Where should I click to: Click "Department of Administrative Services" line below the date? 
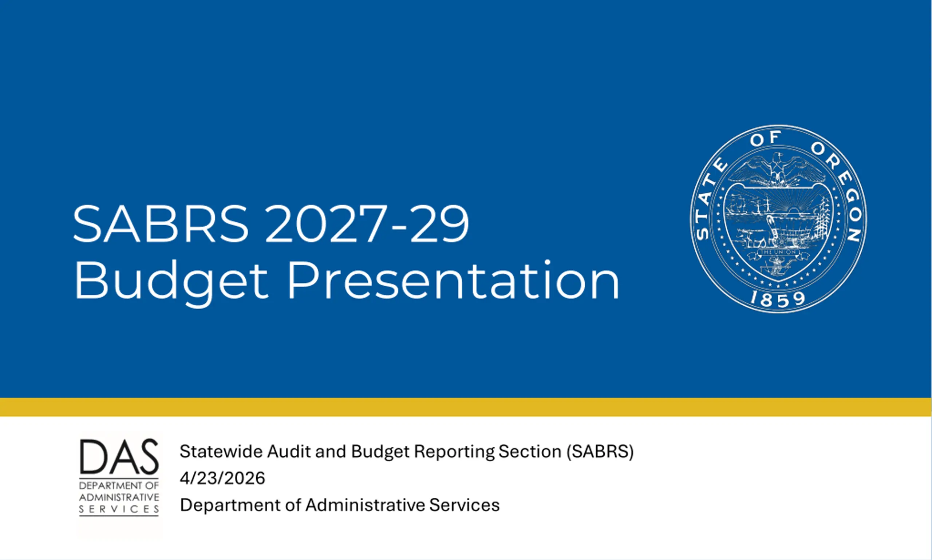[x=340, y=505]
